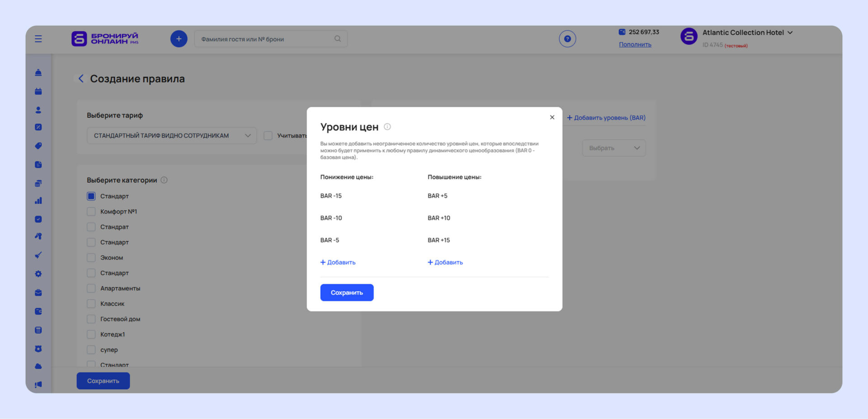868x419 pixels.
Task: Click Добавить under Понижение цены
Action: [x=338, y=262]
